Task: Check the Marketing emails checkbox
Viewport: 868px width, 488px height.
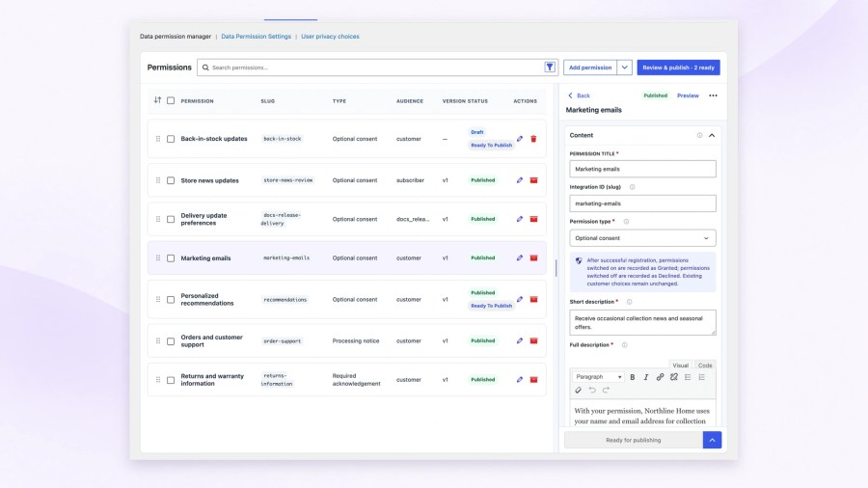Action: click(171, 258)
